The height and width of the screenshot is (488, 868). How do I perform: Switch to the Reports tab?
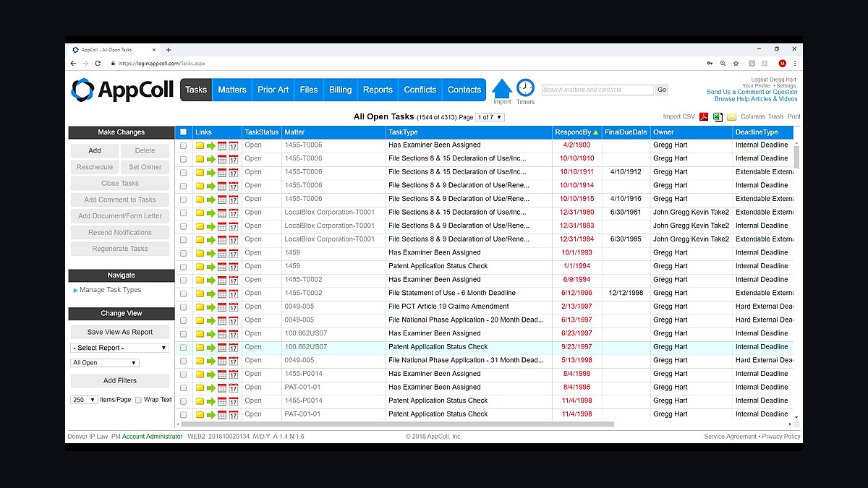click(378, 90)
